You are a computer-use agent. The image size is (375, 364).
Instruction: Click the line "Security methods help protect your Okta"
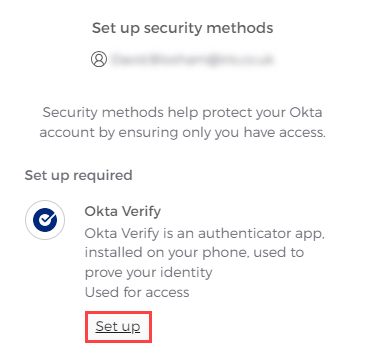coord(182,113)
